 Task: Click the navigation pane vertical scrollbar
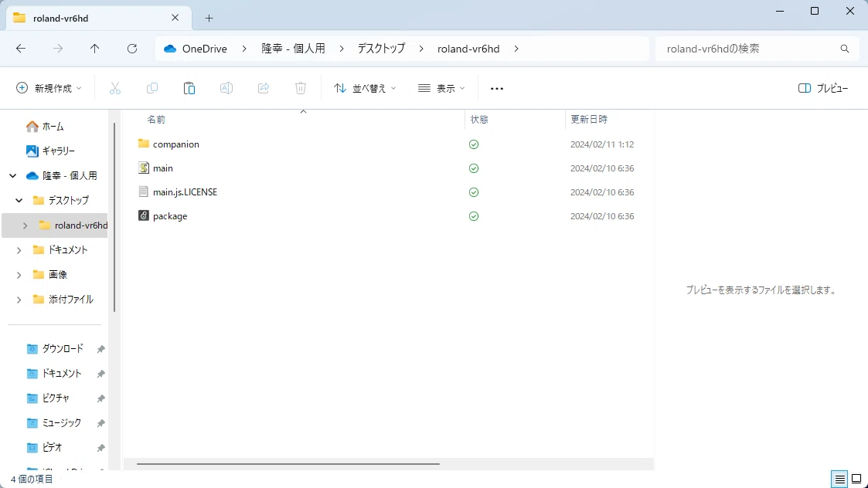coord(114,217)
